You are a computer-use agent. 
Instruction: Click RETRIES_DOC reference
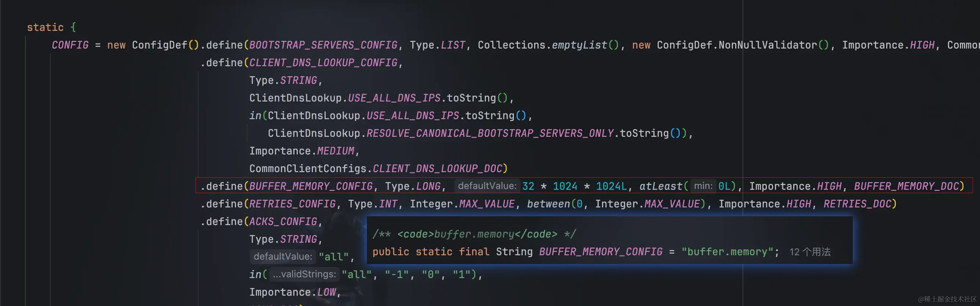point(857,204)
